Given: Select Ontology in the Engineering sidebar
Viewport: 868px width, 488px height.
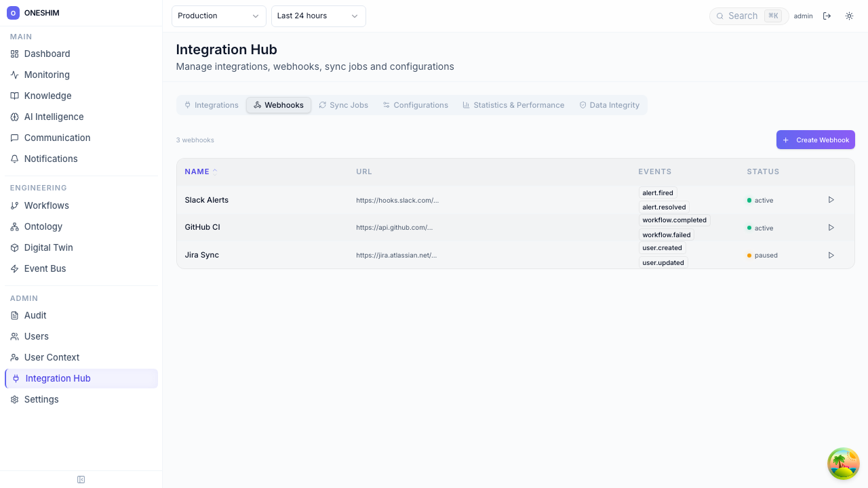Looking at the screenshot, I should [x=44, y=226].
